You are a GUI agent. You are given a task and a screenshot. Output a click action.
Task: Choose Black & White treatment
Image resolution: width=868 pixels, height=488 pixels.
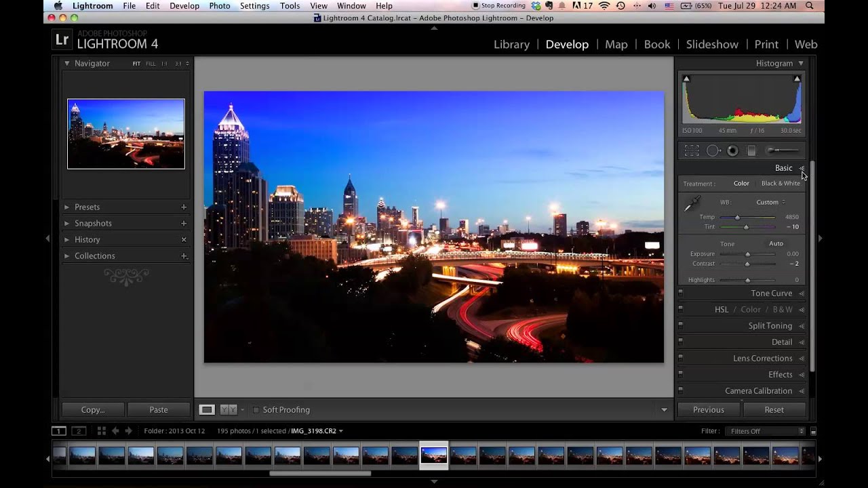click(x=781, y=183)
